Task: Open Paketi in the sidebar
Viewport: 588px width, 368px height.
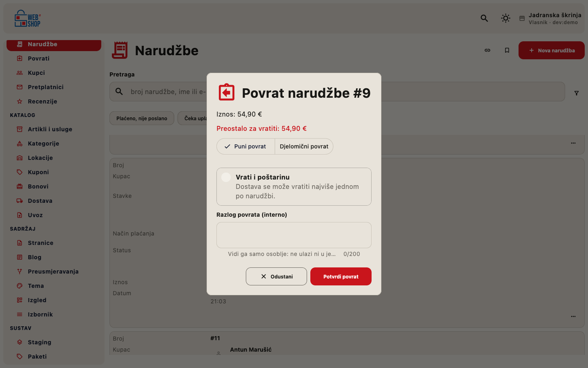Action: [x=54, y=357]
